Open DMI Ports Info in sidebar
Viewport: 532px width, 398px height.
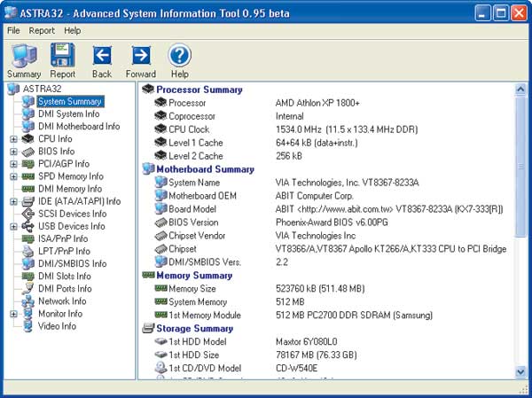(x=64, y=289)
